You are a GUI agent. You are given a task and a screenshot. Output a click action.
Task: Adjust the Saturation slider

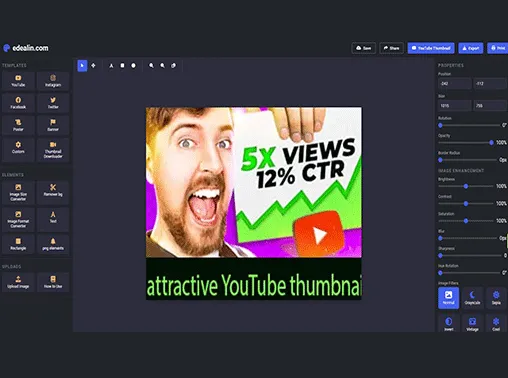click(x=466, y=221)
